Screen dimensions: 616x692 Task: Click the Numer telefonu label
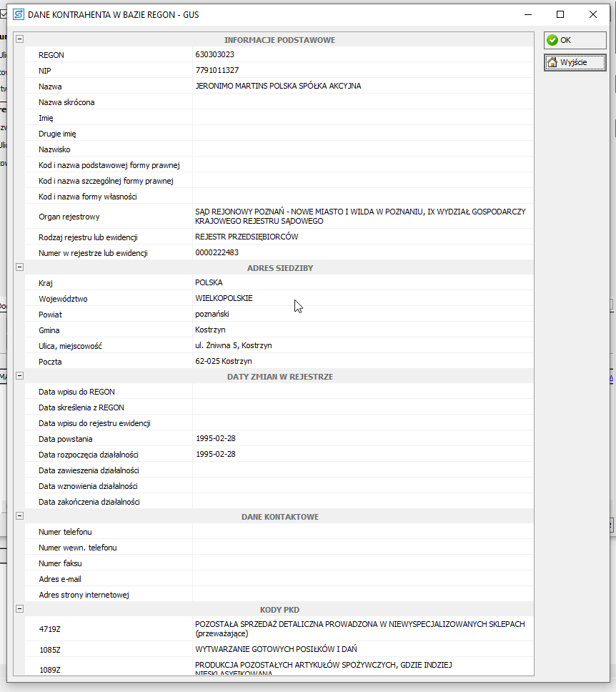(x=65, y=532)
